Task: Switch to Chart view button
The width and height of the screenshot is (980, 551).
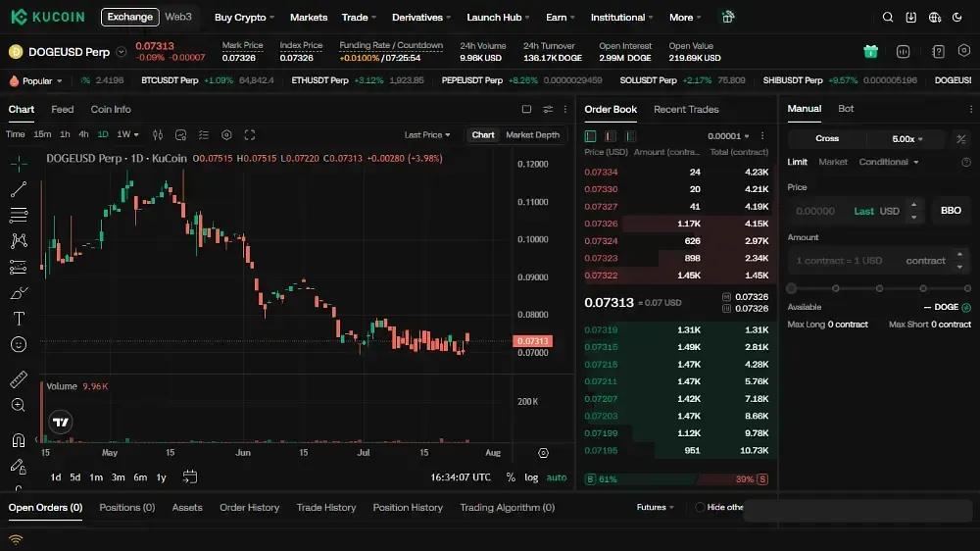Action: click(483, 135)
